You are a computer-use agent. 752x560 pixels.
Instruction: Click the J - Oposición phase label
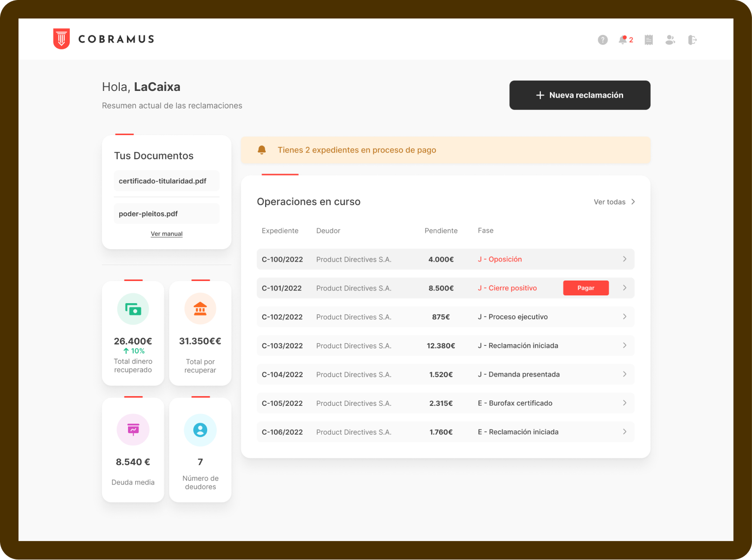(500, 259)
